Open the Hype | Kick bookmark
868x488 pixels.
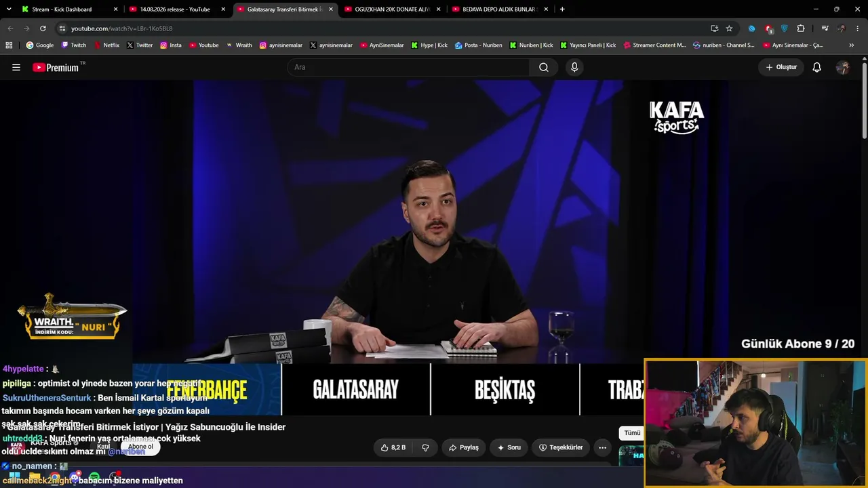(x=429, y=45)
